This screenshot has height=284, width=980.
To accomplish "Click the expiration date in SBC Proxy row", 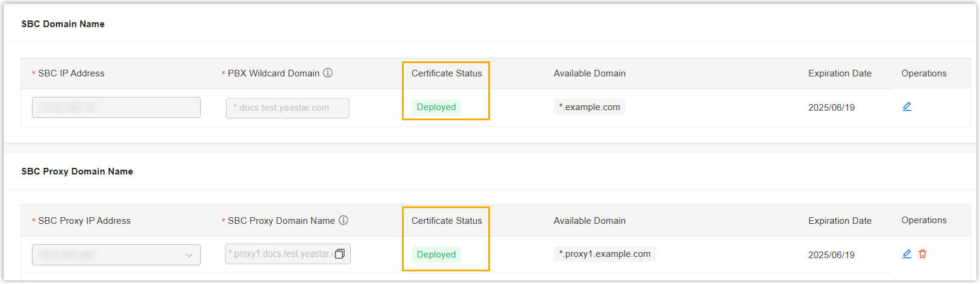I will [x=831, y=255].
